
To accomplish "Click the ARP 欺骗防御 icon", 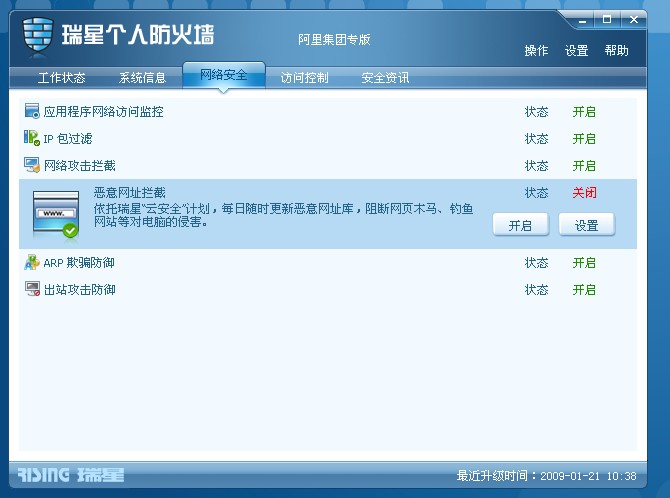I will tap(32, 262).
